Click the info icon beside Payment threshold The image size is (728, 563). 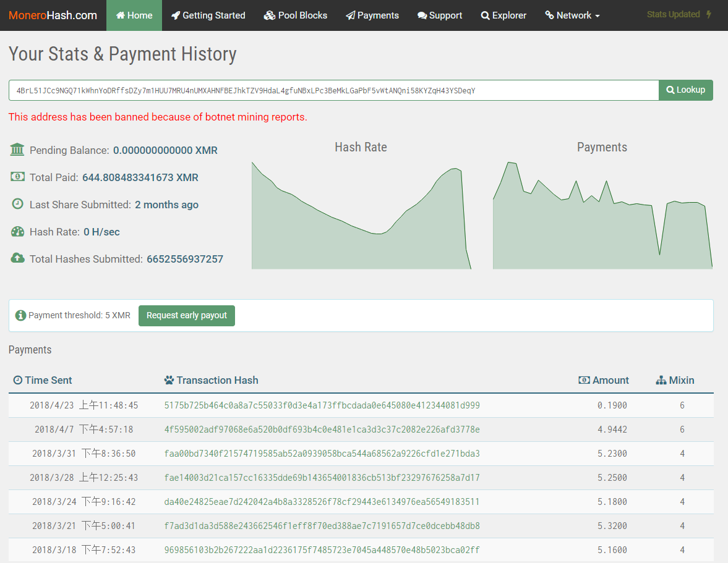coord(20,315)
